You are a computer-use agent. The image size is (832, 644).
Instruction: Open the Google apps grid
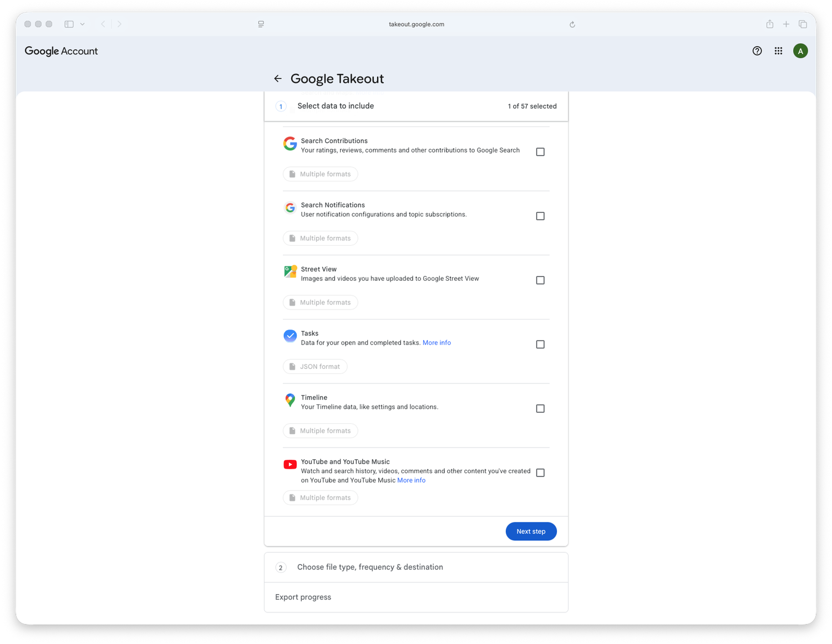[x=779, y=51]
